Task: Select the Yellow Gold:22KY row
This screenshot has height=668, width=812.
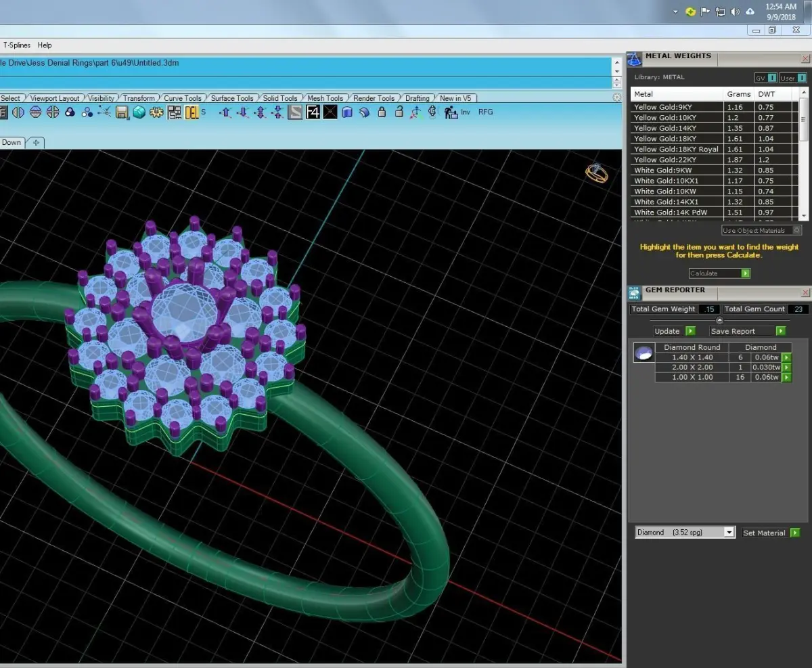Action: click(x=715, y=160)
